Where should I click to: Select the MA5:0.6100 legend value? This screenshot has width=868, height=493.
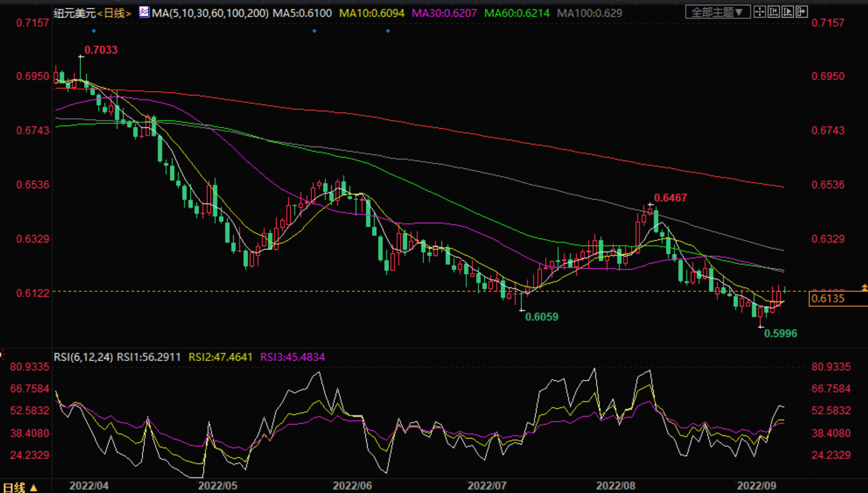click(x=302, y=13)
